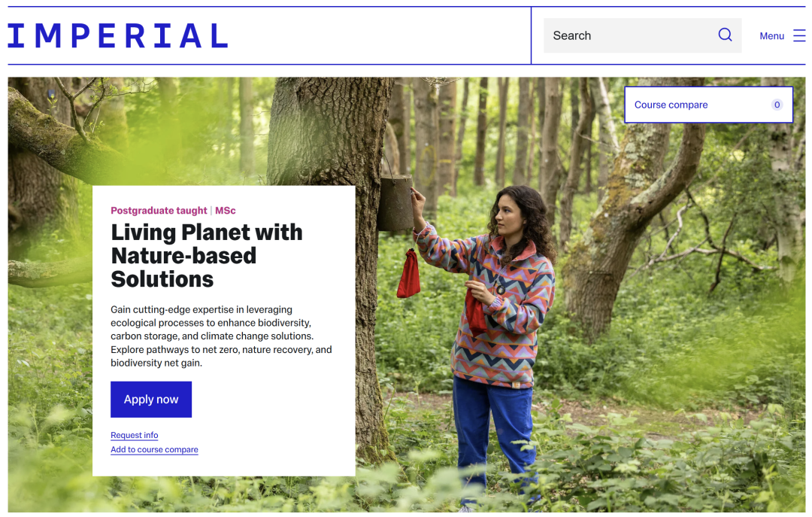Open the Course compare panel
This screenshot has width=812, height=517.
[671, 105]
